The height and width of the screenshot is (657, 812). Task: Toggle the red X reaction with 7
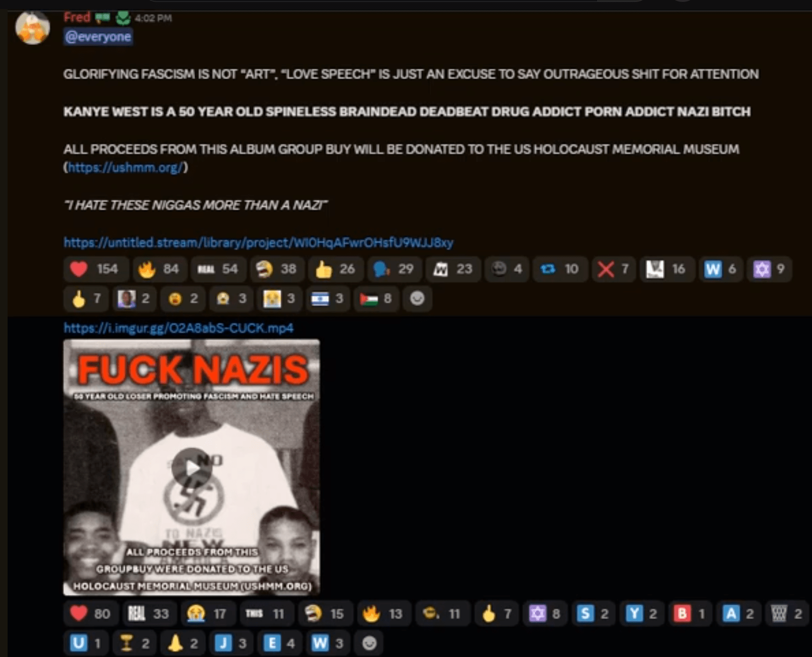(x=614, y=269)
